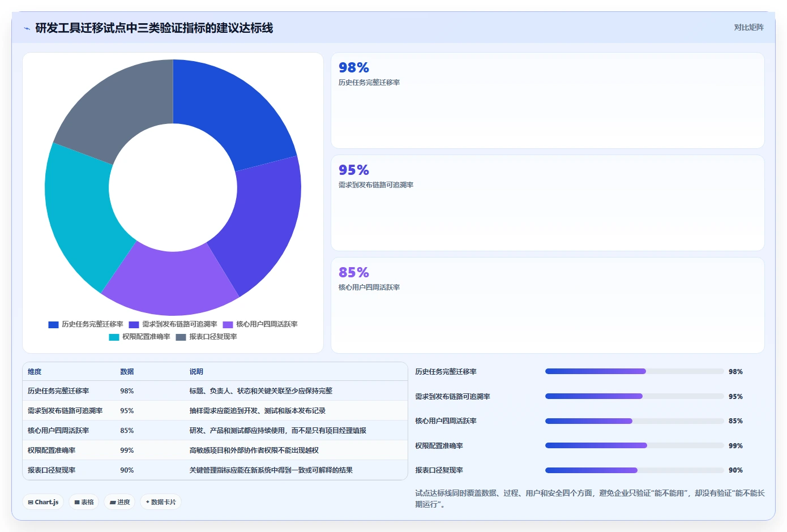Click the 数据卡片 tag chip

[161, 502]
